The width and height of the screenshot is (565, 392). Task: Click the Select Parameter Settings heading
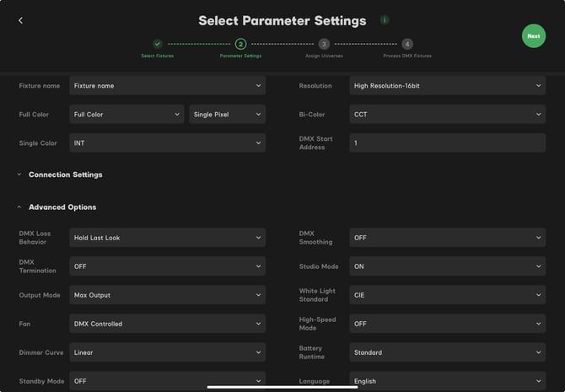point(282,20)
